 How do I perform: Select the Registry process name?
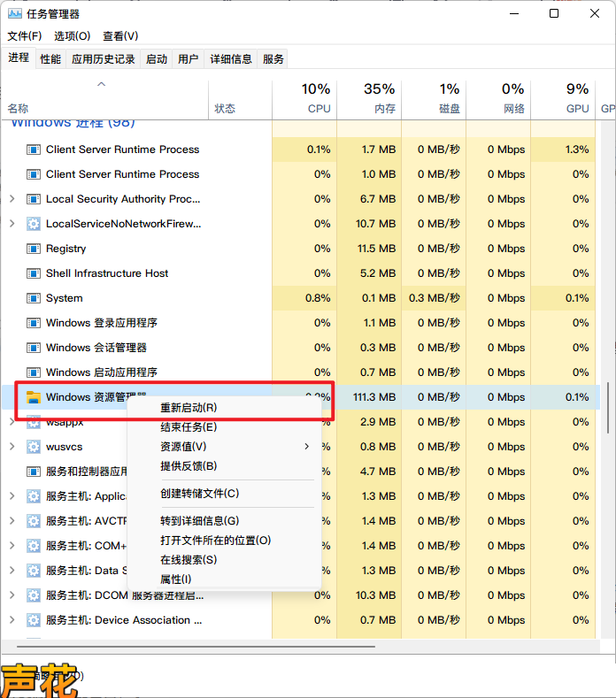[65, 249]
